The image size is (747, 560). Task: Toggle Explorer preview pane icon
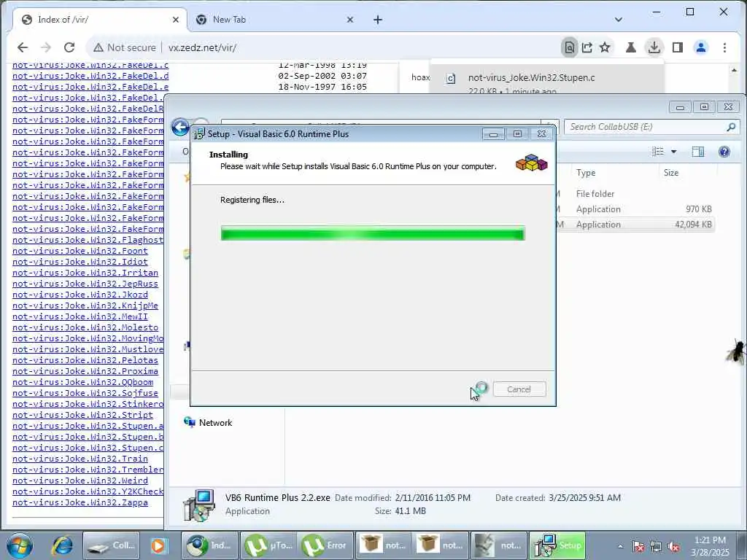pyautogui.click(x=698, y=152)
